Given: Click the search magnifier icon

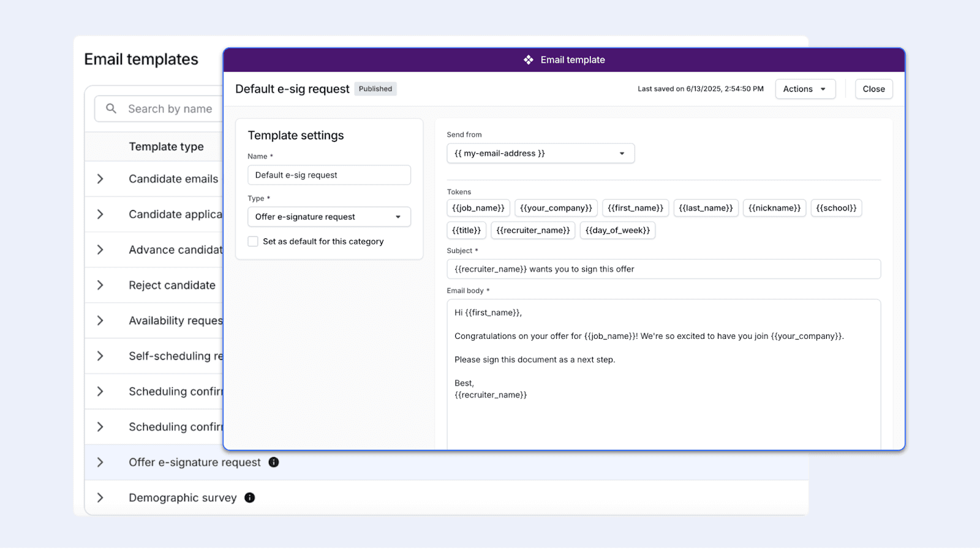Looking at the screenshot, I should [111, 108].
